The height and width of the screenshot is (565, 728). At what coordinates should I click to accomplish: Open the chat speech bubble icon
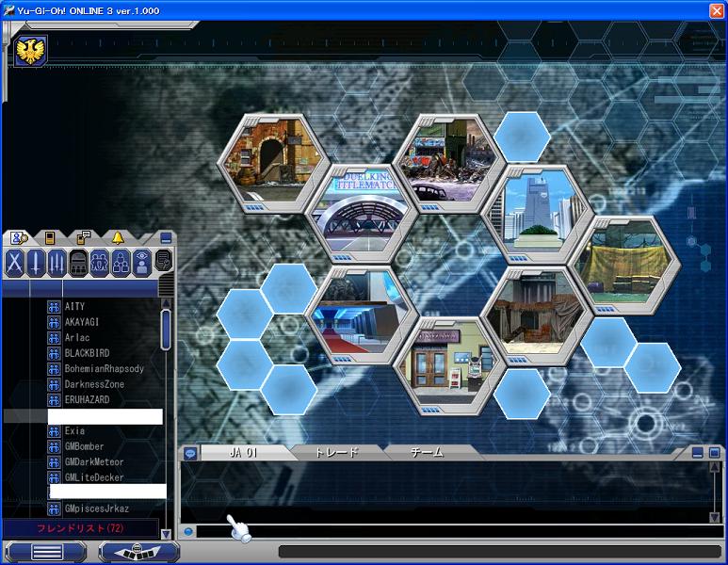(190, 453)
